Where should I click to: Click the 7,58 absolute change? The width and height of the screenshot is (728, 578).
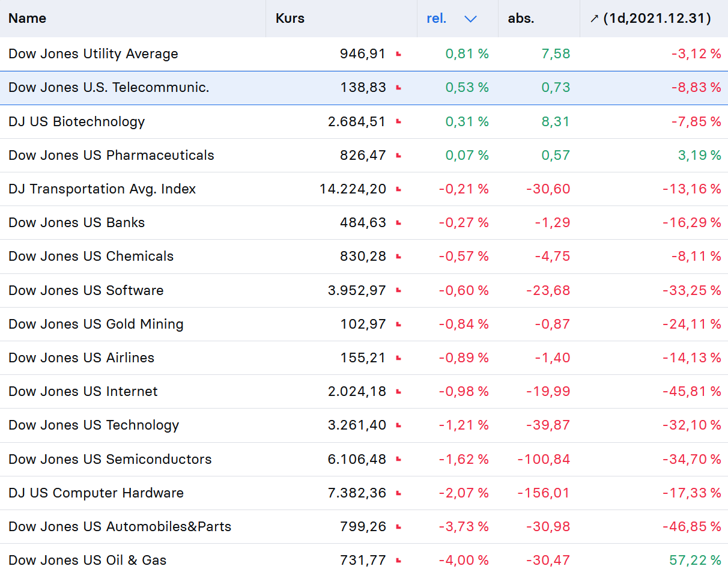tap(556, 54)
